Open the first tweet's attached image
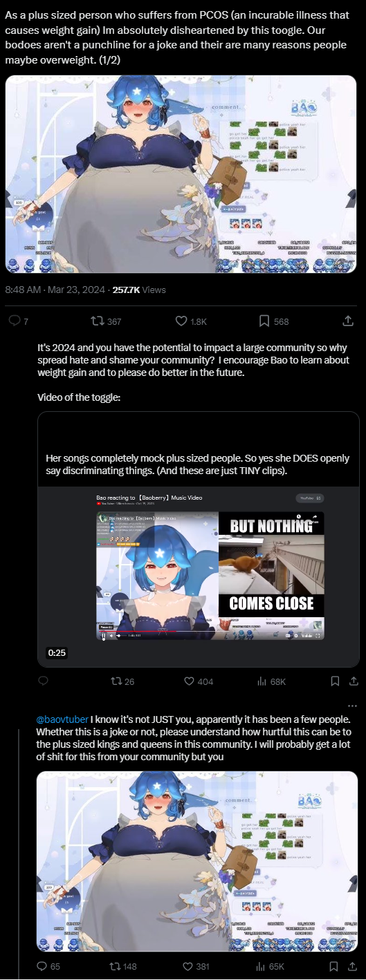The width and height of the screenshot is (366, 980). coord(181,174)
